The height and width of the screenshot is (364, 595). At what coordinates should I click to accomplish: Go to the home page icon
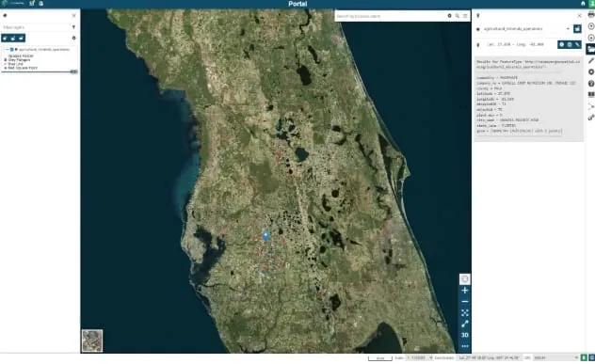point(583,4)
